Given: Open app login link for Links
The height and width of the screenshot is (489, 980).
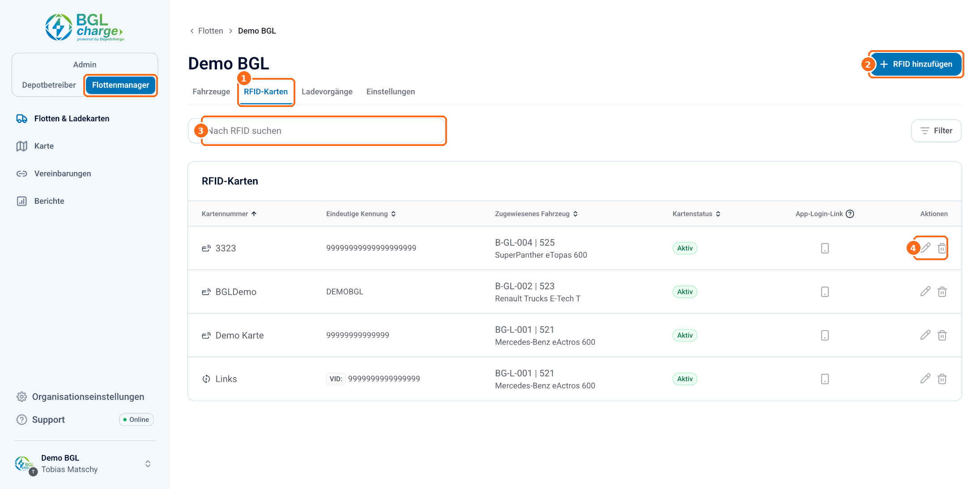Looking at the screenshot, I should coord(825,379).
